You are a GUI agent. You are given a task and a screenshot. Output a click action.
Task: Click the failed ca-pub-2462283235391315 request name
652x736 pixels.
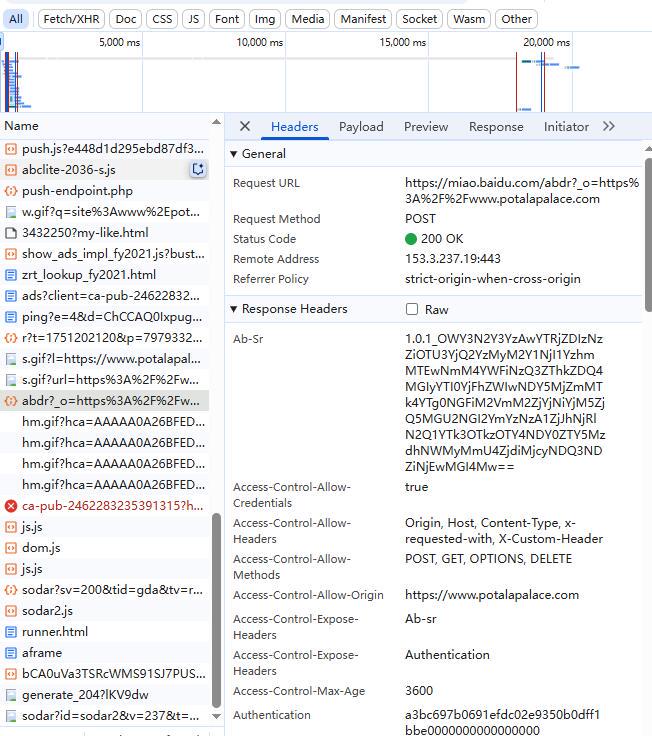coord(113,506)
